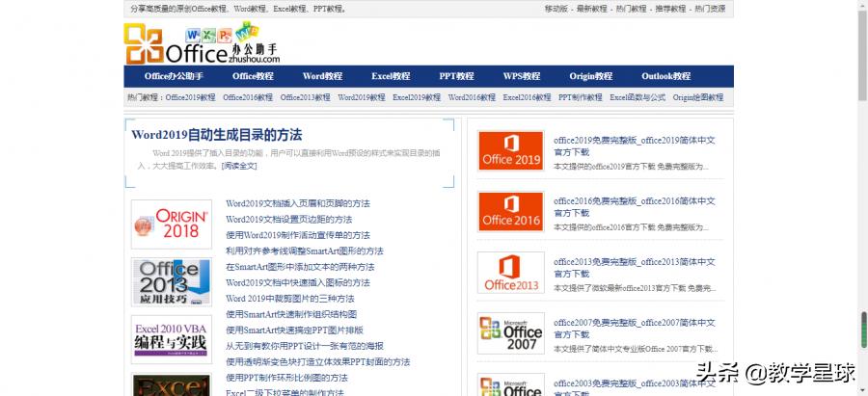Open the Excel函数与公式 hot link

point(637,97)
